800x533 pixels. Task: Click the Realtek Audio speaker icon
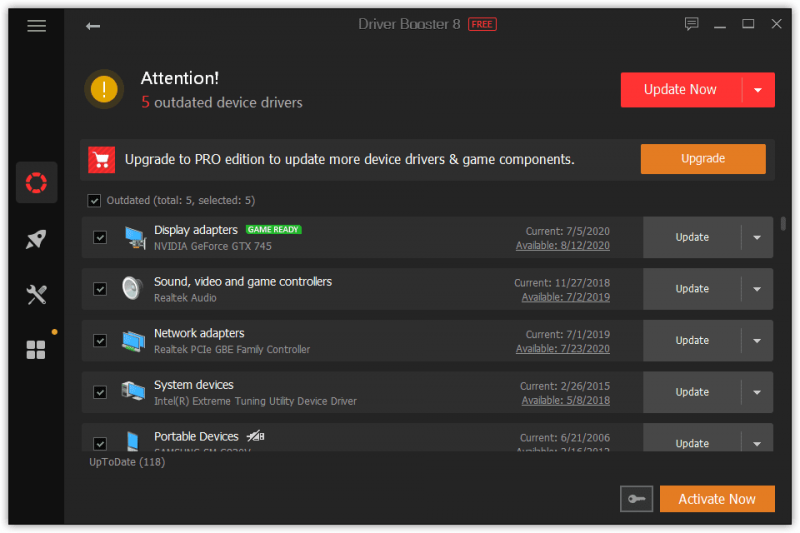point(133,288)
